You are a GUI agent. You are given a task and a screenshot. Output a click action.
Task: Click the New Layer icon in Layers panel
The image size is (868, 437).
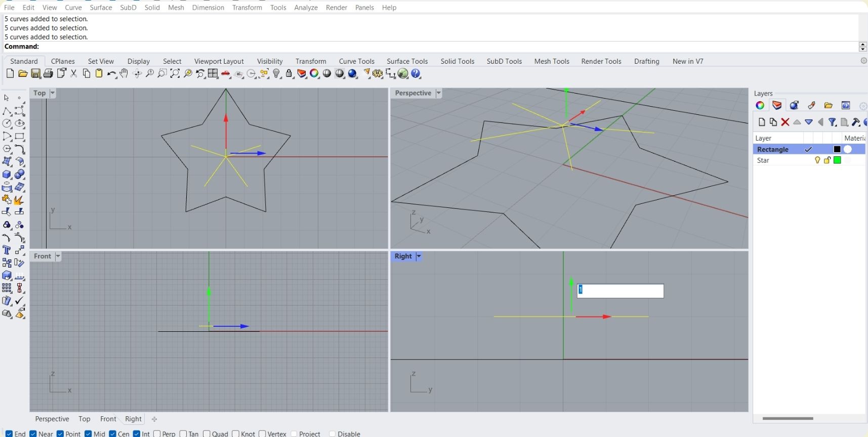(x=762, y=122)
